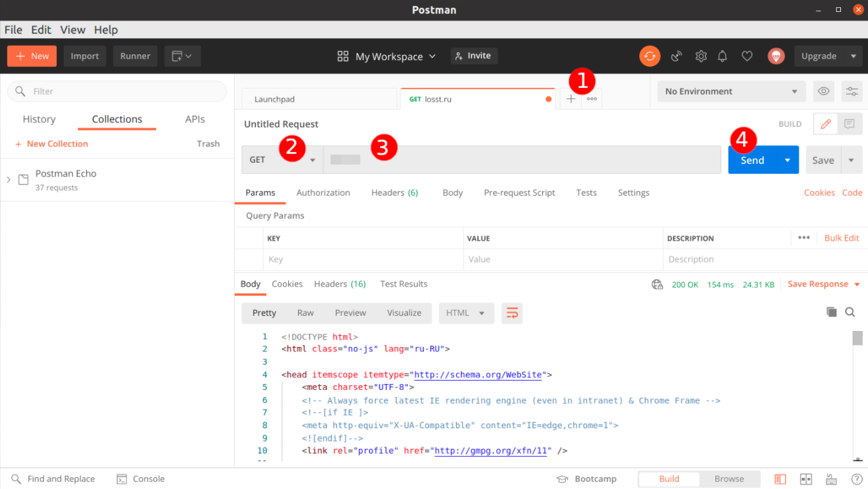Toggle the line wrap icon
The image size is (868, 489).
pos(512,313)
